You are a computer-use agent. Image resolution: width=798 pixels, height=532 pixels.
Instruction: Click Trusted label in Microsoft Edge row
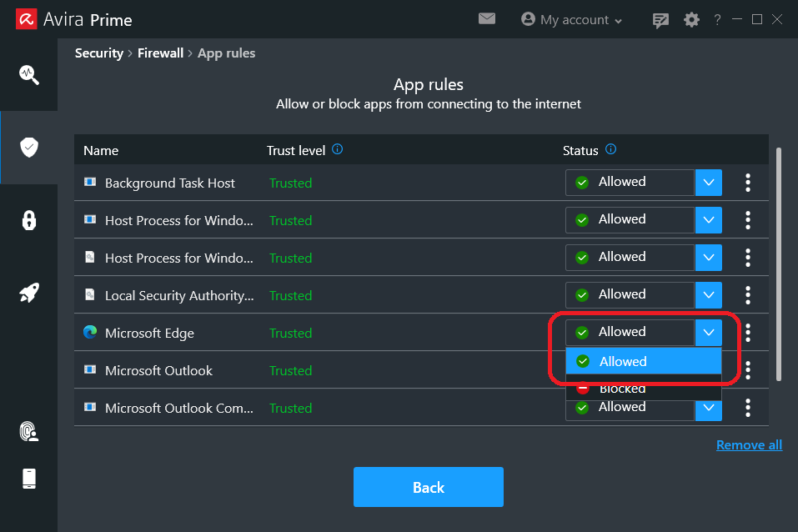[290, 333]
